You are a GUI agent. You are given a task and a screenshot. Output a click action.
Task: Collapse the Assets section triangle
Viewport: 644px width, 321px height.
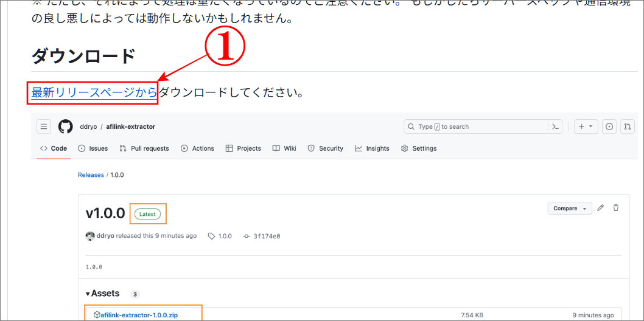(x=88, y=294)
